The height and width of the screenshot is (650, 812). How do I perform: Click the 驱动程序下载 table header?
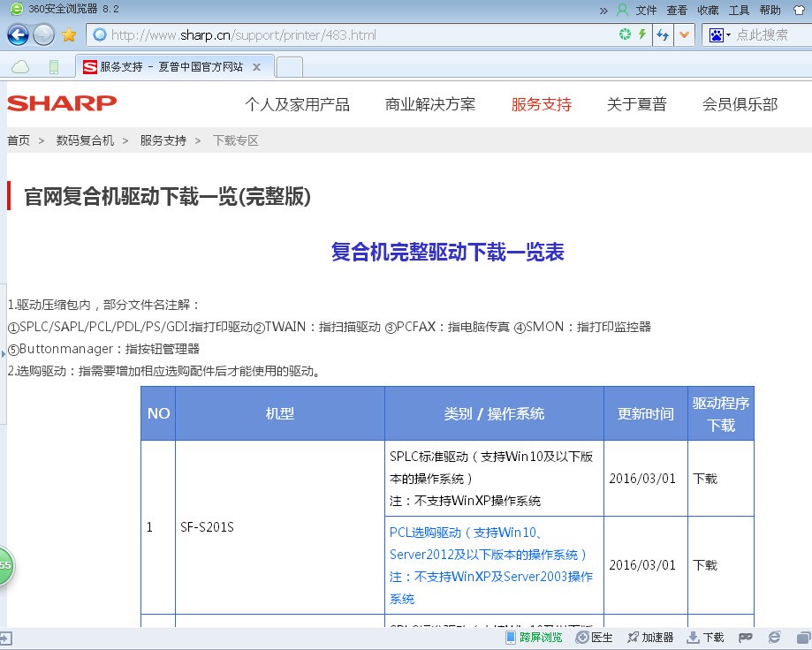tap(721, 414)
